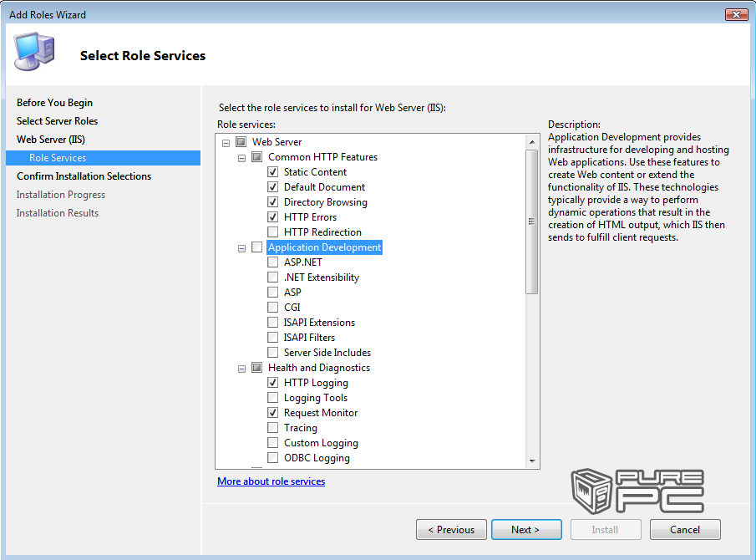756x560 pixels.
Task: Toggle the Common HTTP Features checkbox
Action: point(257,157)
